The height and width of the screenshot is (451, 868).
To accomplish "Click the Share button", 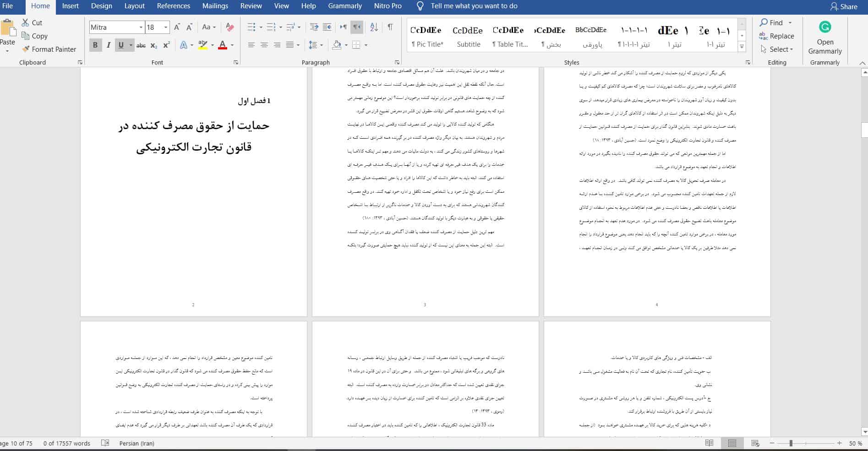I will pyautogui.click(x=844, y=6).
